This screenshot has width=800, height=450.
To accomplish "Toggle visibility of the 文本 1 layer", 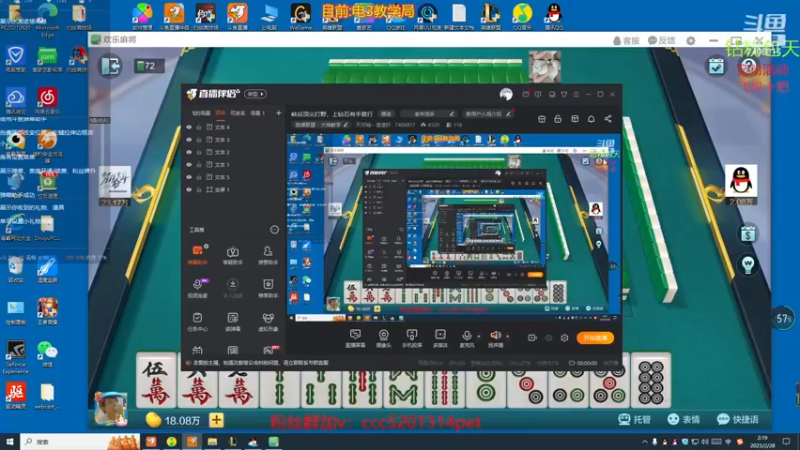I will pyautogui.click(x=189, y=165).
